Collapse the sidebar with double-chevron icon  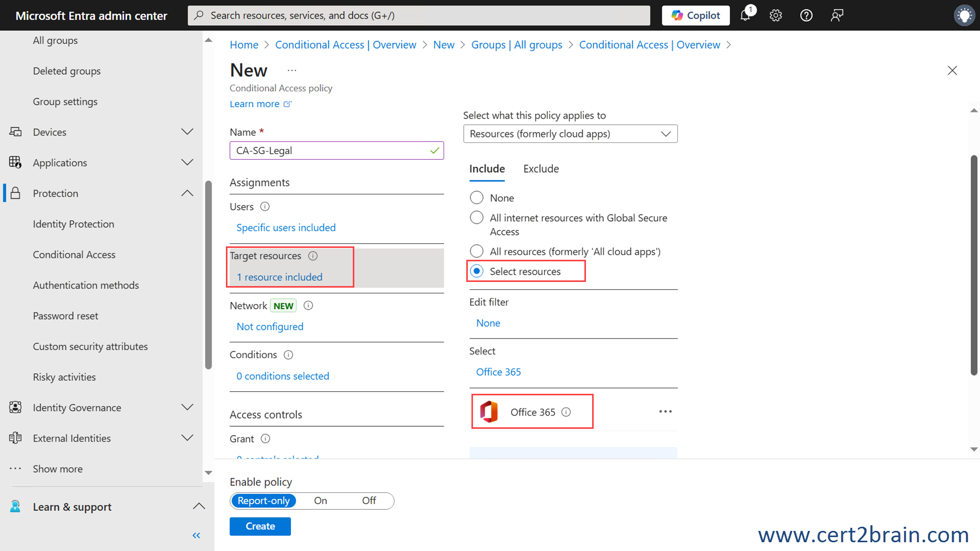coord(196,536)
